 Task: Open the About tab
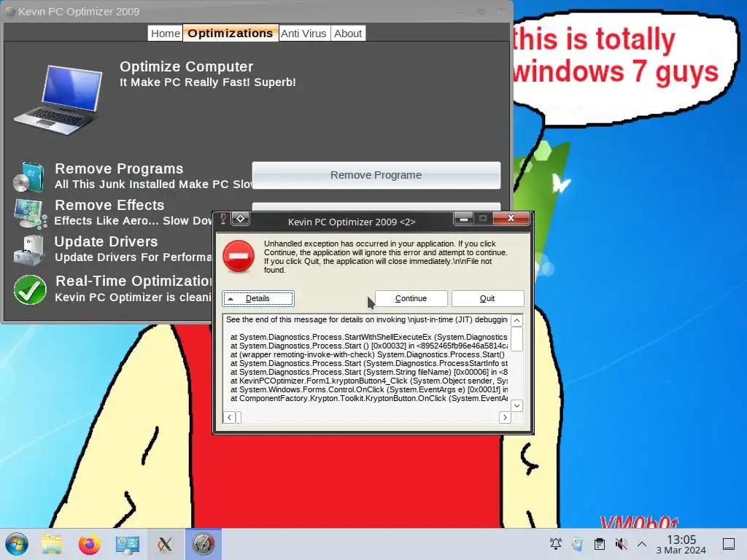click(x=348, y=34)
